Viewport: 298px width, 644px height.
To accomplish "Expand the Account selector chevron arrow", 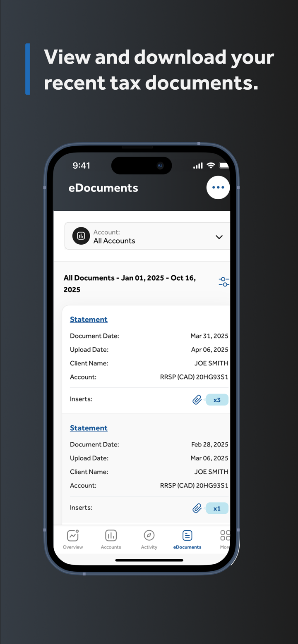I will (219, 237).
